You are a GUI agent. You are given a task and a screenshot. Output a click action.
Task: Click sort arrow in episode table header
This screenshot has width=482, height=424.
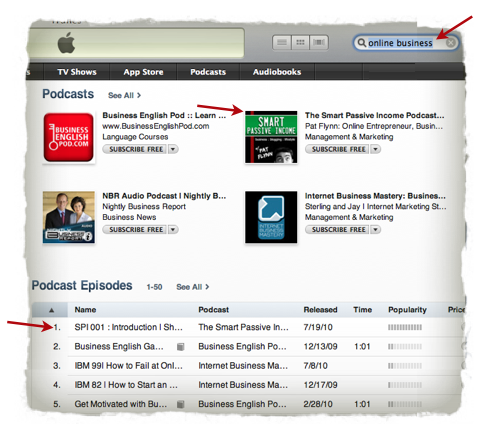click(x=51, y=310)
